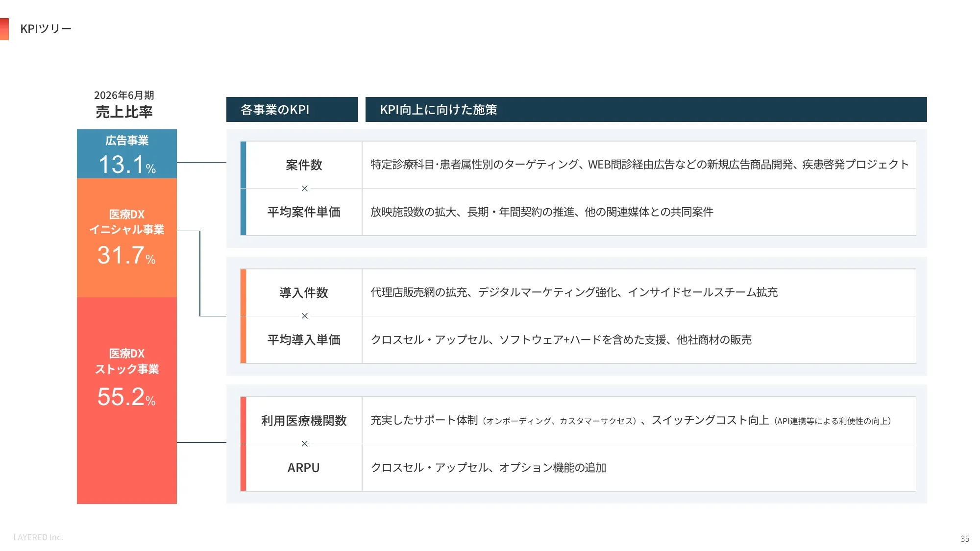Click the KPI向上に向けた施策 header
Viewport: 980px width, 551px height.
click(646, 109)
